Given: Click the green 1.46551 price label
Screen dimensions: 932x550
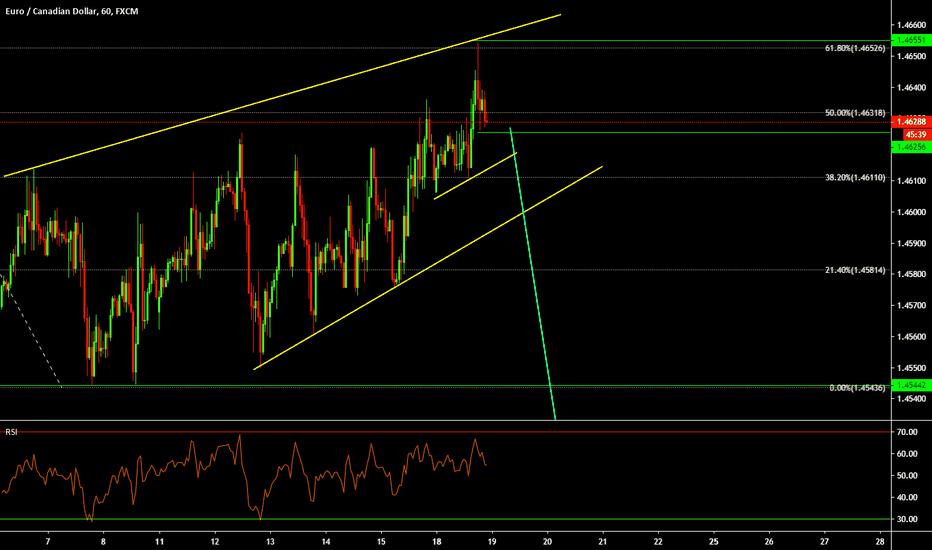Looking at the screenshot, I should click(x=910, y=40).
